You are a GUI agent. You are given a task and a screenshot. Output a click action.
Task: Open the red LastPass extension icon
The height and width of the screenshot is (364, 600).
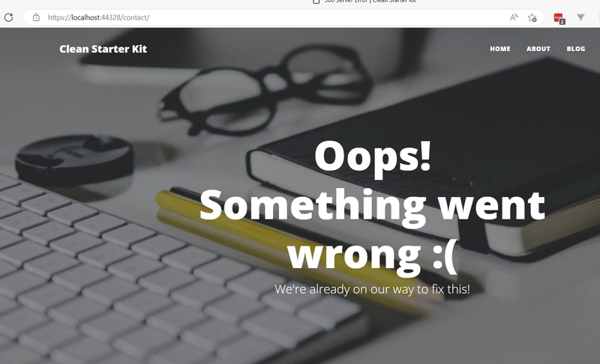tap(559, 18)
